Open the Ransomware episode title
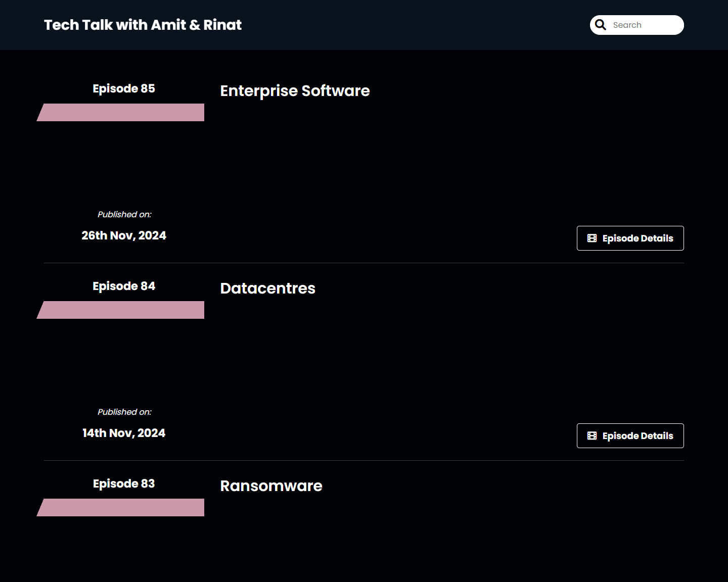This screenshot has width=728, height=582. click(271, 486)
